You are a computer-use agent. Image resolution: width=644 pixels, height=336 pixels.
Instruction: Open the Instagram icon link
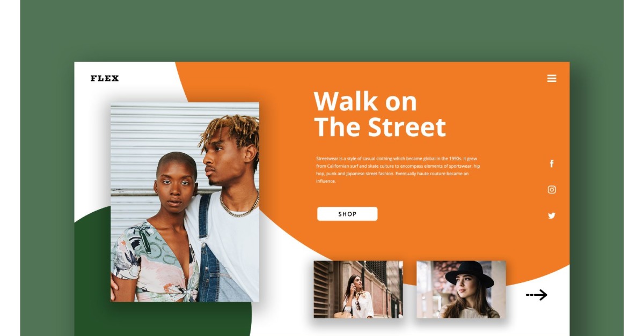[x=552, y=190]
